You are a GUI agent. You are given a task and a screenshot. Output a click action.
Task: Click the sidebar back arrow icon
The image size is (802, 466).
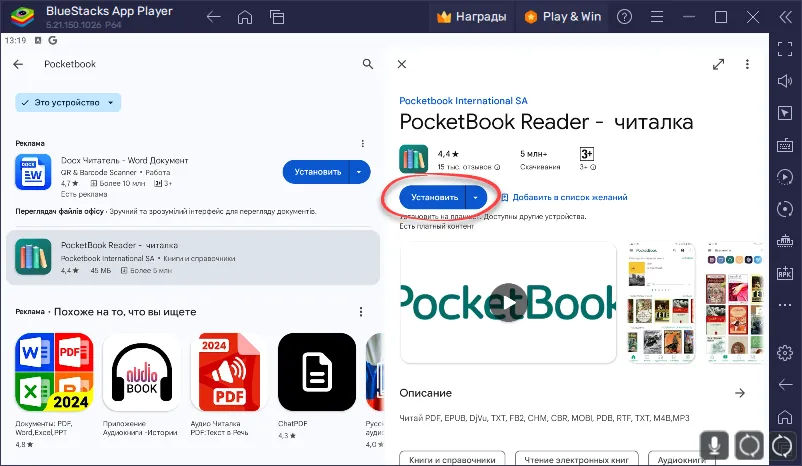(x=785, y=385)
